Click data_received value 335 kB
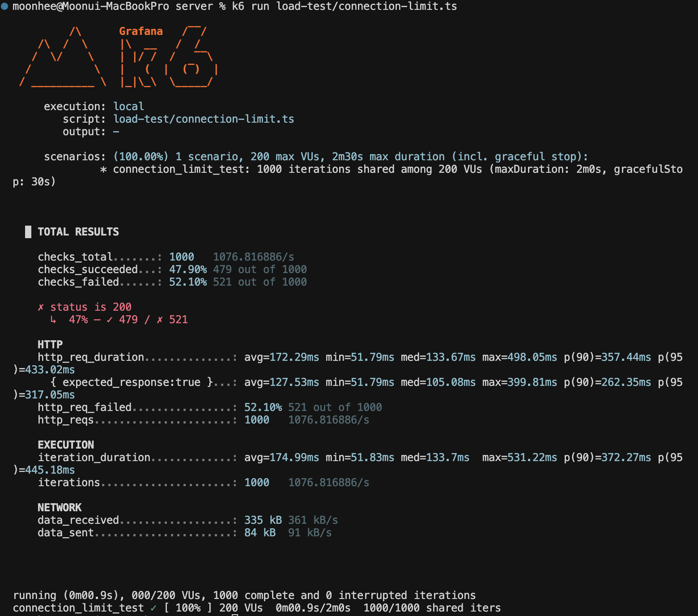This screenshot has height=616, width=698. pos(263,520)
